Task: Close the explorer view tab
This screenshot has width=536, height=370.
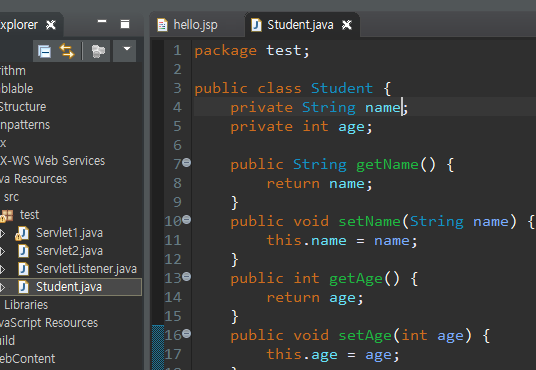Action: pos(51,25)
